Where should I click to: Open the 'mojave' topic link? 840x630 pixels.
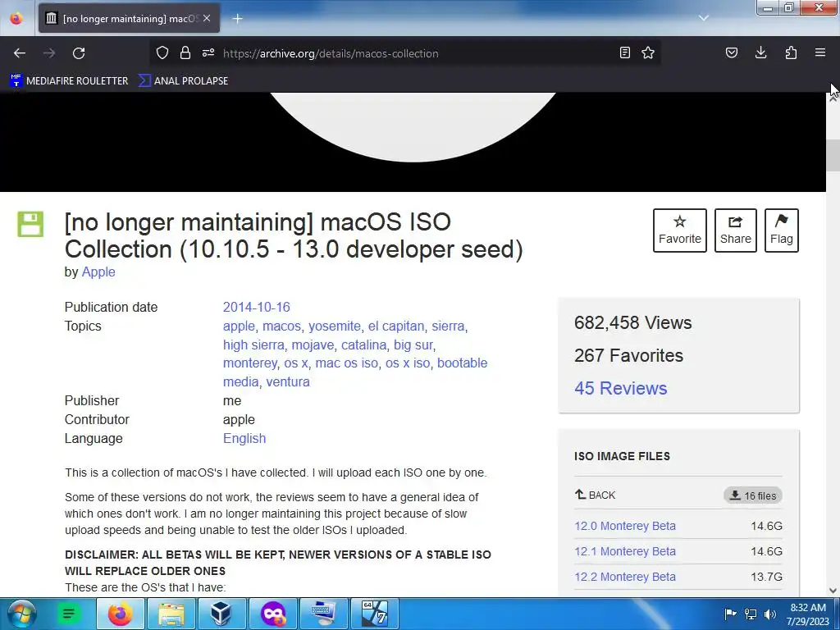point(313,345)
